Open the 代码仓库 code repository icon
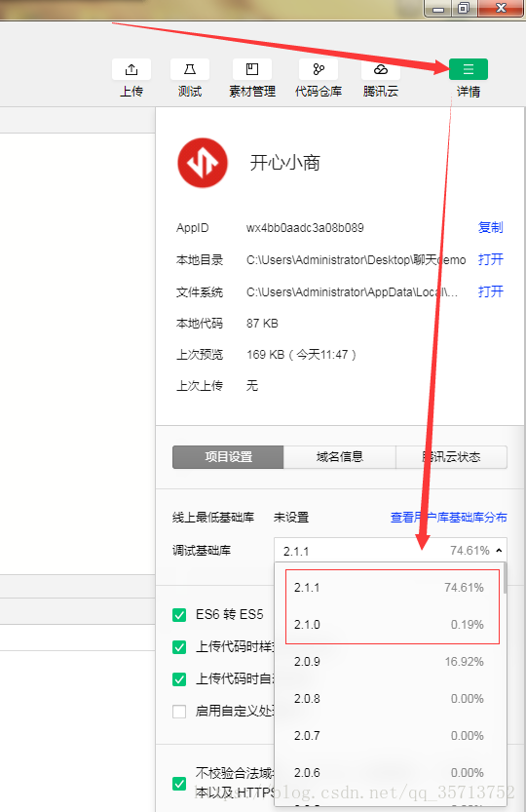 pos(319,69)
